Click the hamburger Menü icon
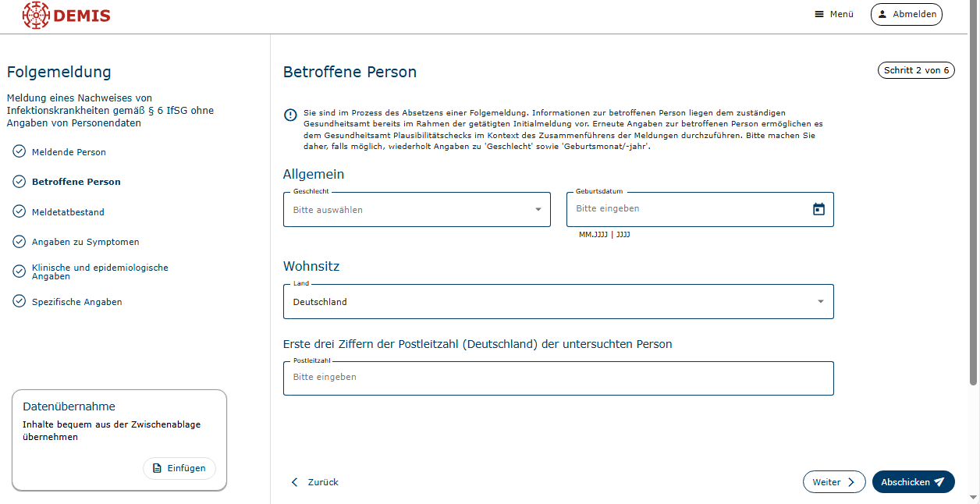 click(819, 14)
